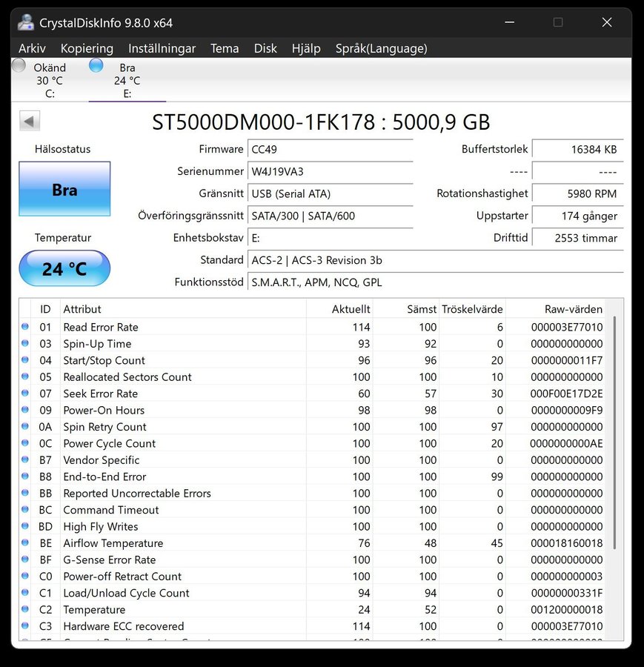Click the blue status orb for disk E:
This screenshot has width=644, height=667.
pos(96,65)
